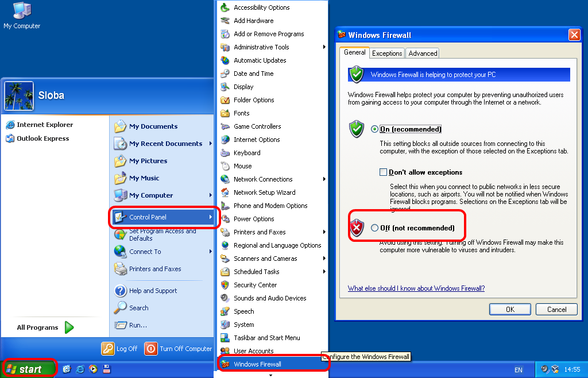Click the Display icon
The image size is (588, 378).
coord(225,87)
